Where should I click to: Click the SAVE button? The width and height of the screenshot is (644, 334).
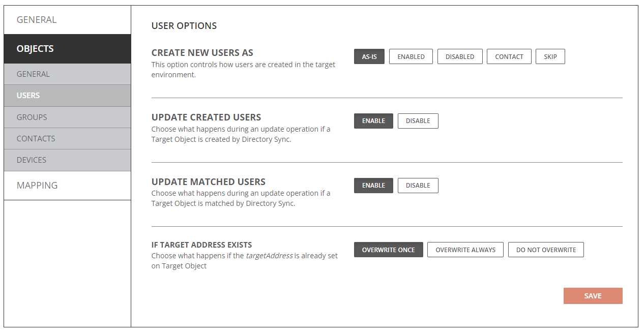pos(593,296)
